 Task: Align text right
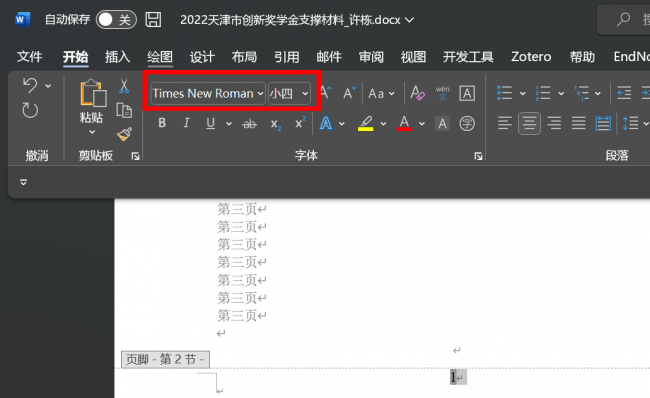click(554, 124)
